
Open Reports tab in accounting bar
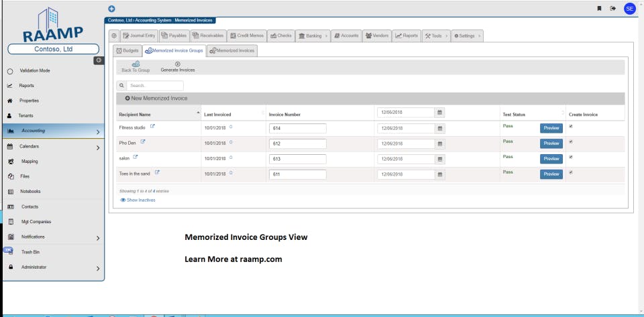407,36
